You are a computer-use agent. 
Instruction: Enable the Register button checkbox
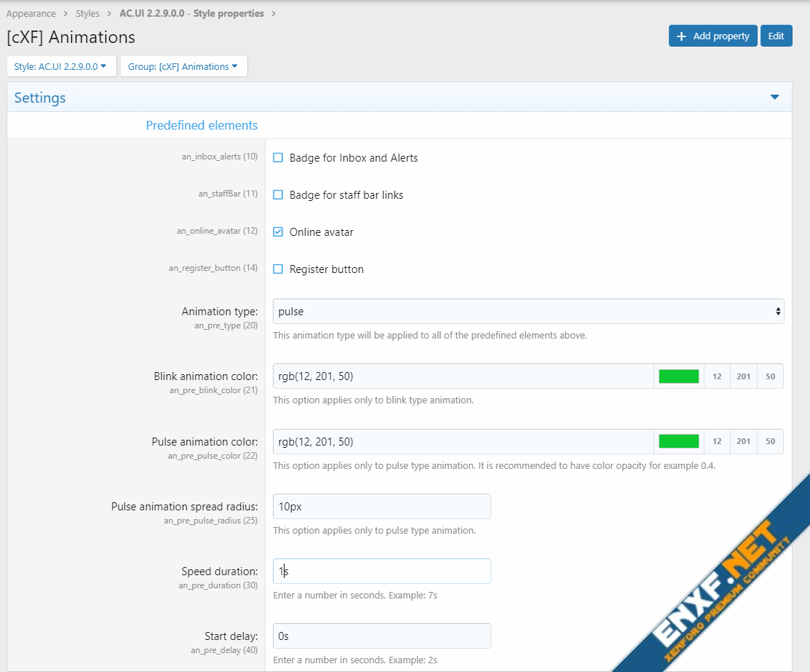(x=278, y=269)
